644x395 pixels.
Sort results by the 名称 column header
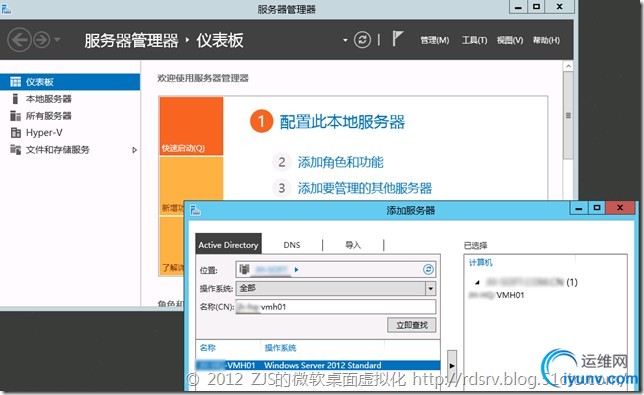pyautogui.click(x=208, y=348)
